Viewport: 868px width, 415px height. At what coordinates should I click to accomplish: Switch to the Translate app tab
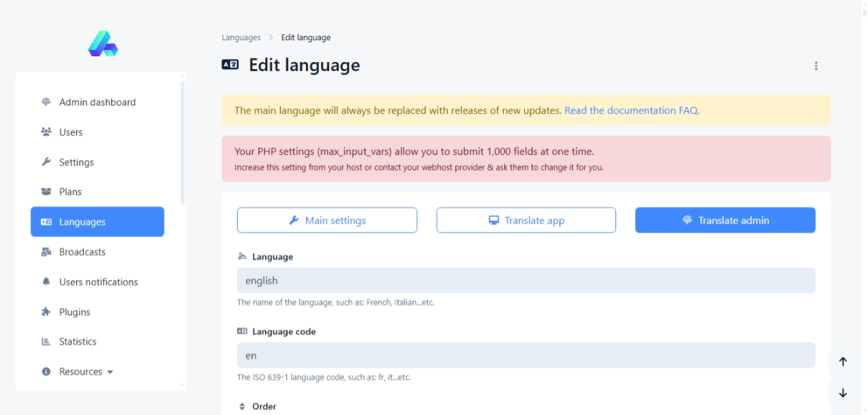(526, 220)
